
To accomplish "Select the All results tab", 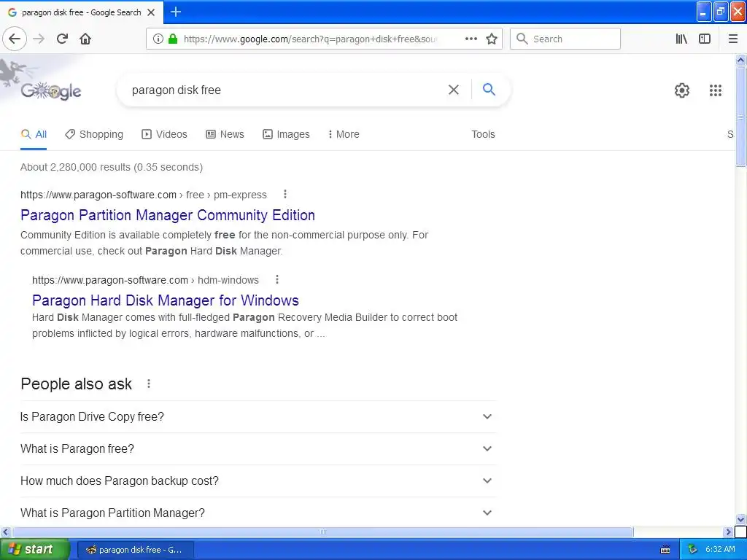I will [x=34, y=134].
